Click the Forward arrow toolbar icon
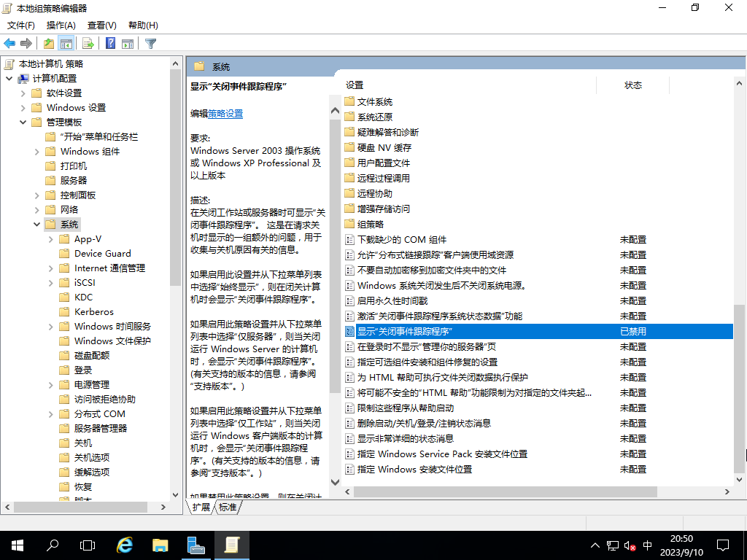The width and height of the screenshot is (747, 560). point(26,43)
